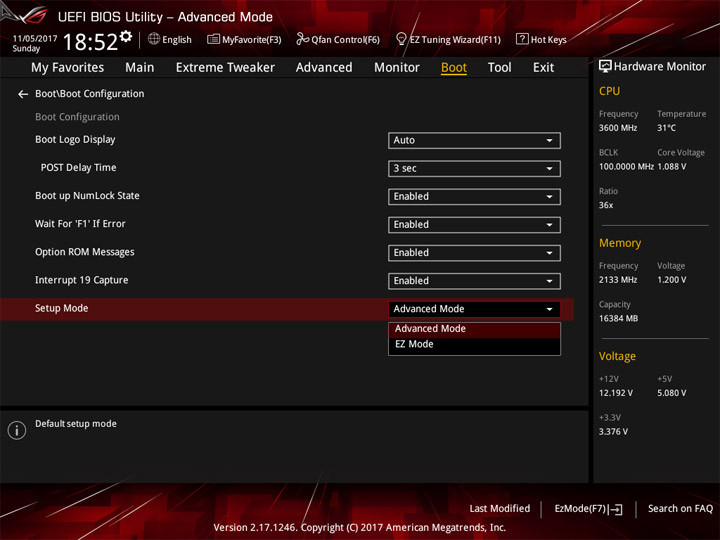Expand the Option ROM Messages dropdown
The width and height of the screenshot is (720, 540).
[x=474, y=253]
